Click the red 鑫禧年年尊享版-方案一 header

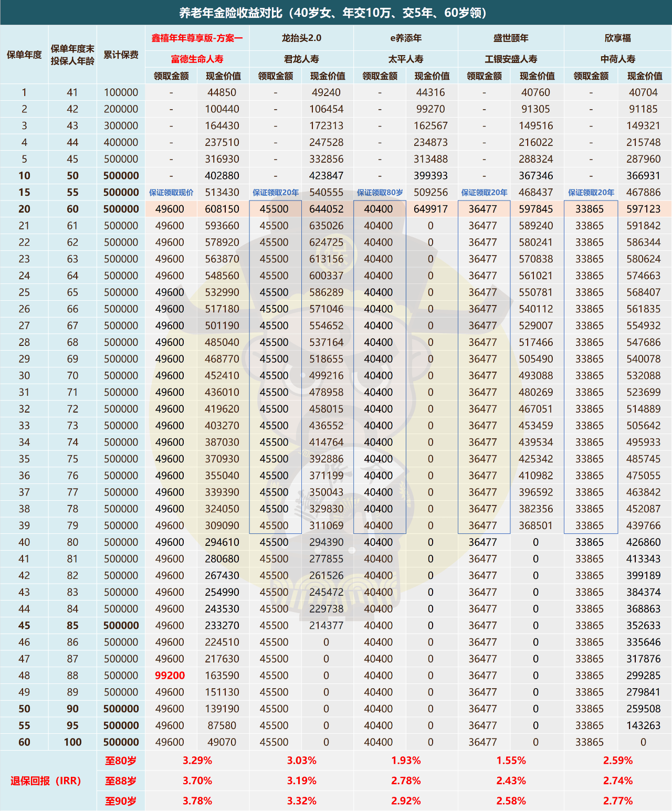point(197,38)
